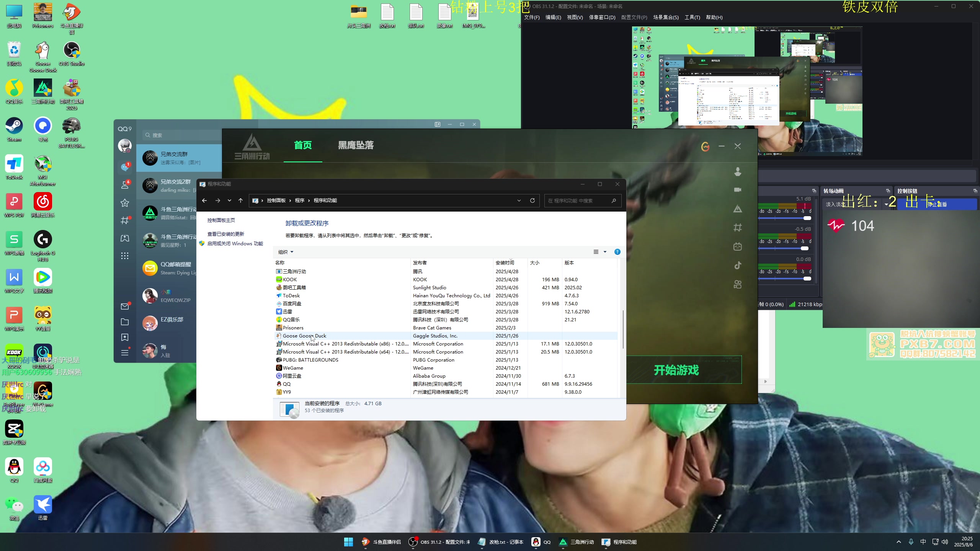980x551 pixels.
Task: Open MSI Afterburner desktop shortcut
Action: pyautogui.click(x=43, y=171)
